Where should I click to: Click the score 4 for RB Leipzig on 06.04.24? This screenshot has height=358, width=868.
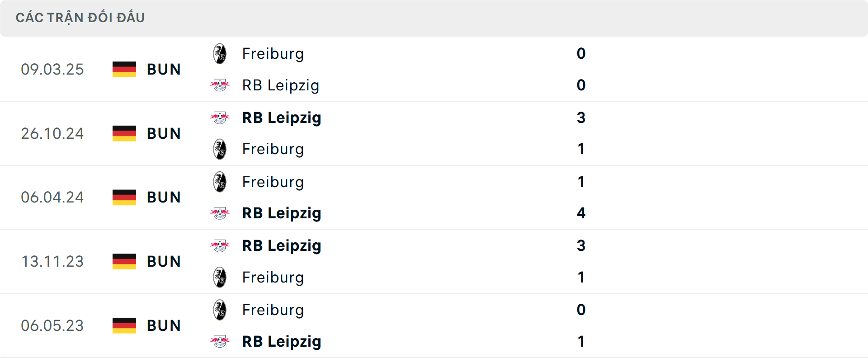point(581,213)
